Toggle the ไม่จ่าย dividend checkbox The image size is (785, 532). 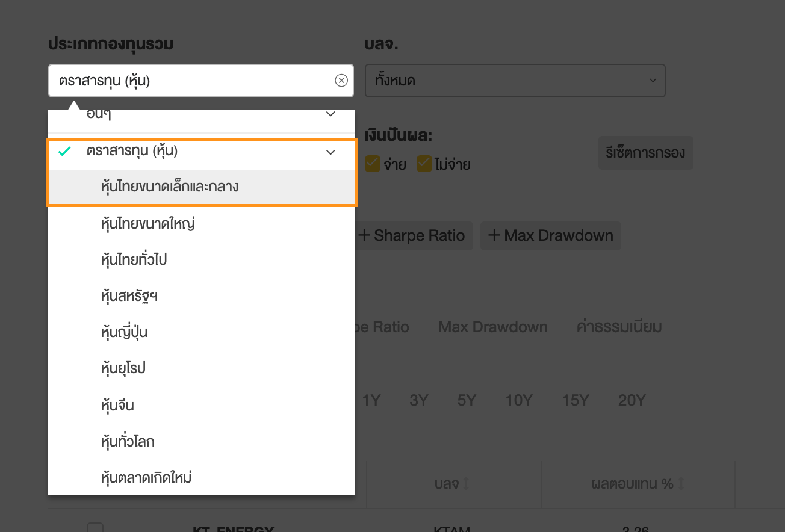424,164
